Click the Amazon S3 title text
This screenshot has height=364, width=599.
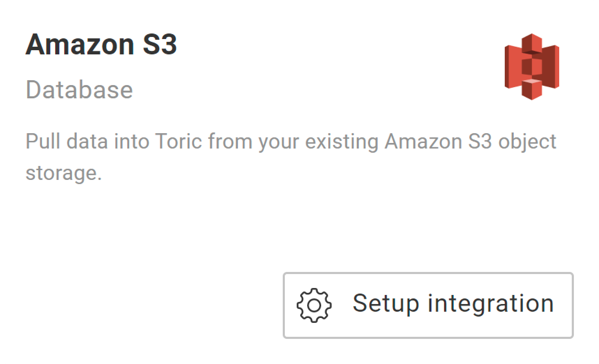pos(102,44)
